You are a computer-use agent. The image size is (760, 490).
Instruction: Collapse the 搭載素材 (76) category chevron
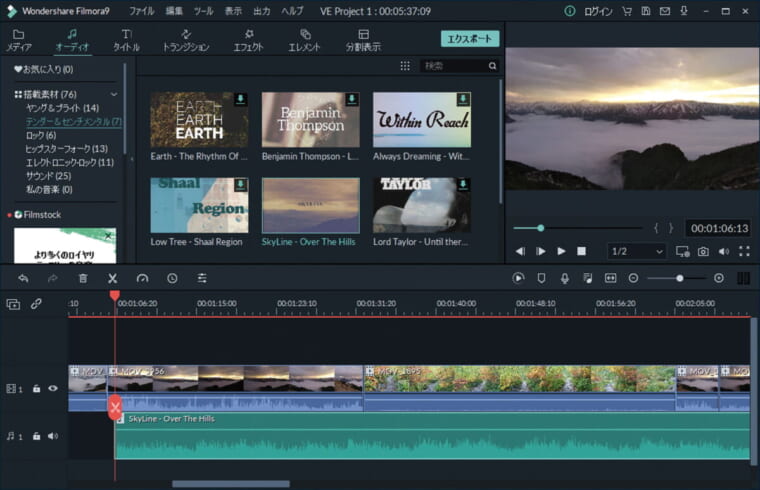[114, 95]
